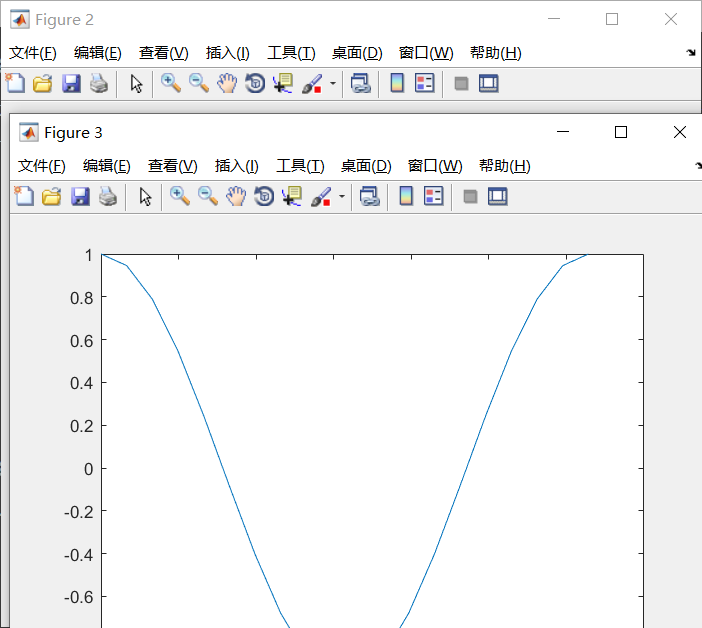Screen dimensions: 702x628
Task: Save figure icon in Figure 3 toolbar
Action: click(80, 197)
